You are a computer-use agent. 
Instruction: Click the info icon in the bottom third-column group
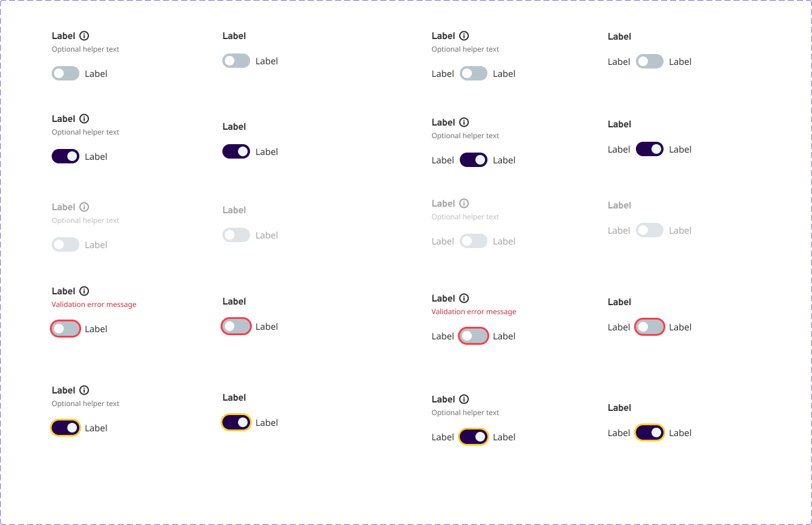coord(464,399)
